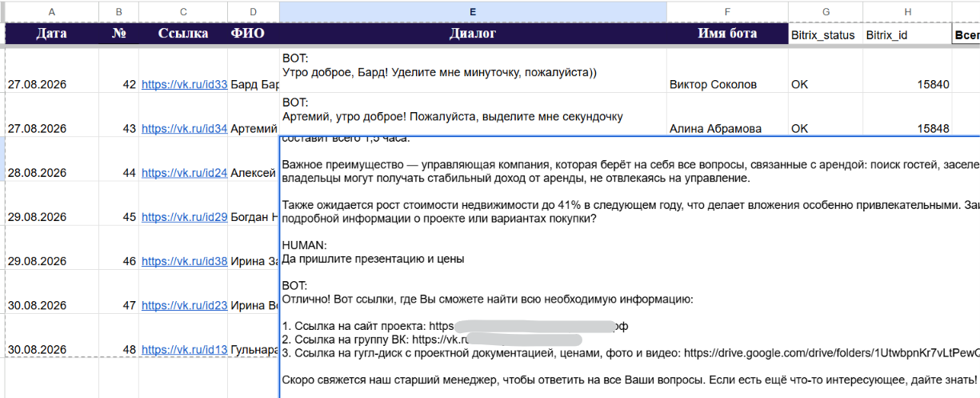
Task: Open vk.ru link in row 48
Action: (x=185, y=349)
